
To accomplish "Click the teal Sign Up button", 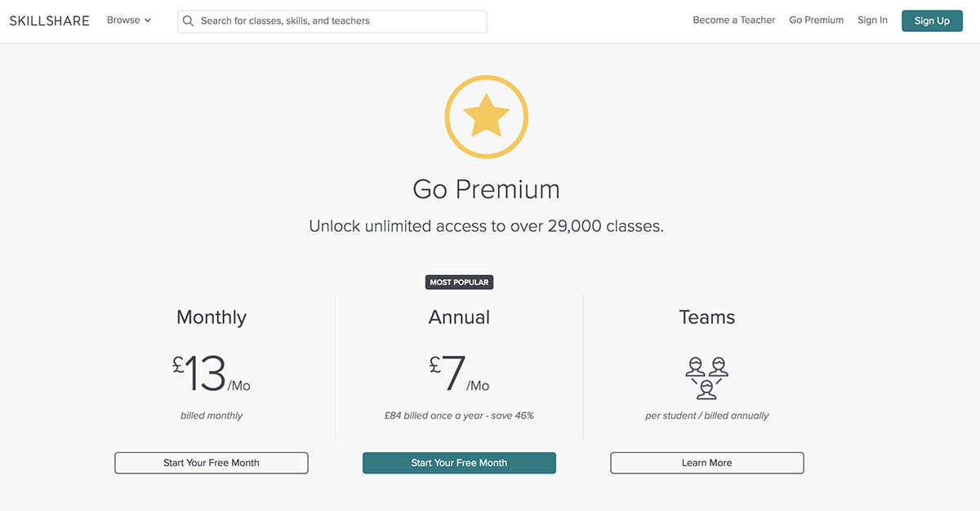I will pyautogui.click(x=932, y=20).
